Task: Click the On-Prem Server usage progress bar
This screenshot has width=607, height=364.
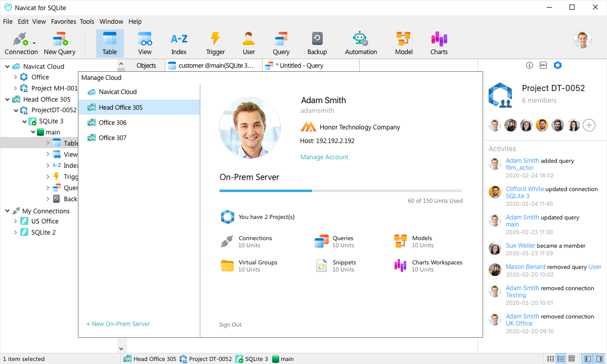Action: pos(340,191)
